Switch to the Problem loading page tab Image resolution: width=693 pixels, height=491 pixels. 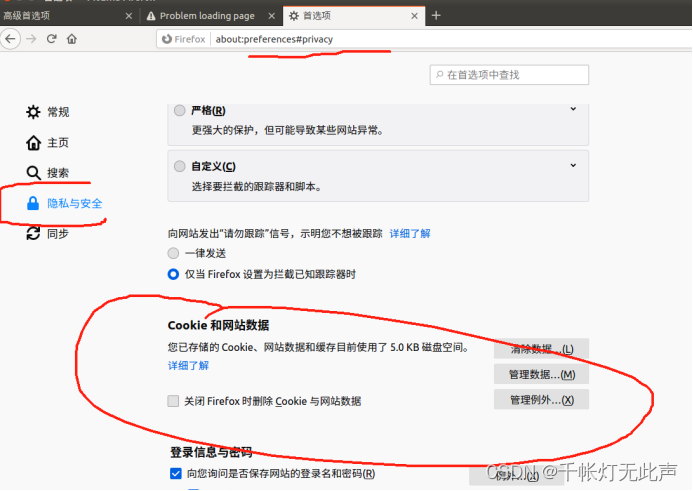[x=211, y=16]
